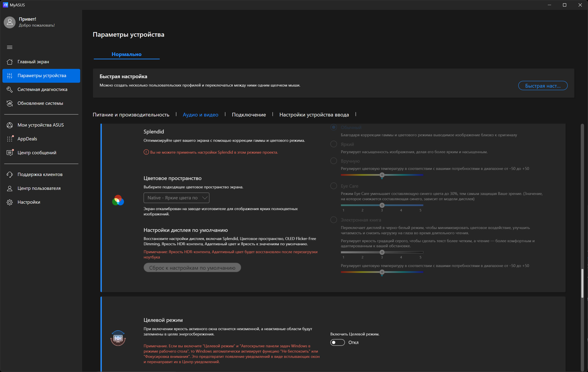Go to Главный экран

[41, 62]
